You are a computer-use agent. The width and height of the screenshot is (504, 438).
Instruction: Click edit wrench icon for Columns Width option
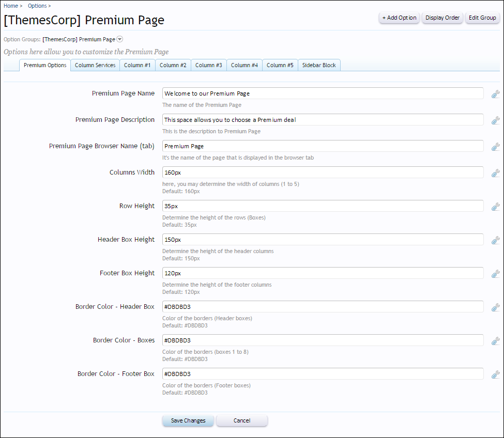coord(495,173)
